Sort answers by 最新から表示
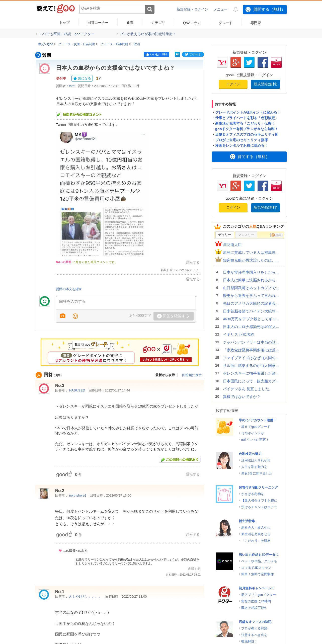 click(x=165, y=375)
